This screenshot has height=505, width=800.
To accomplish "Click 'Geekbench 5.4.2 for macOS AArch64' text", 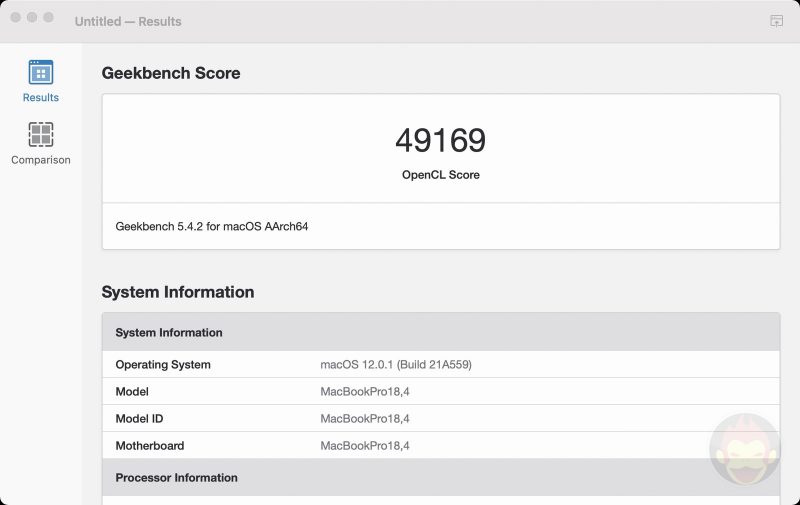I will pos(212,226).
